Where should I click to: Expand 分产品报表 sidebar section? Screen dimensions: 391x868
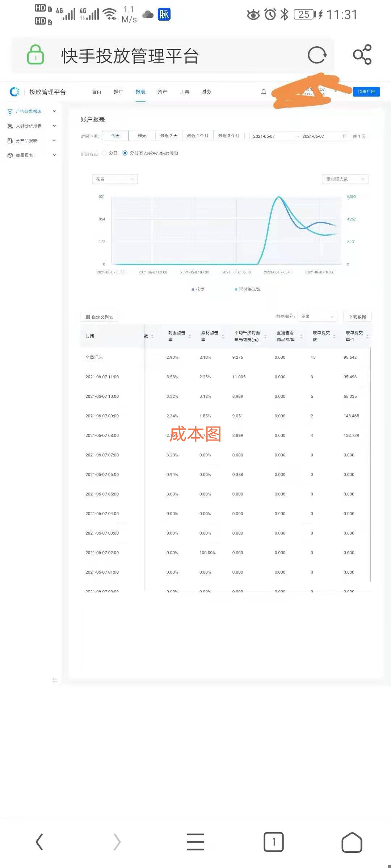(x=54, y=141)
